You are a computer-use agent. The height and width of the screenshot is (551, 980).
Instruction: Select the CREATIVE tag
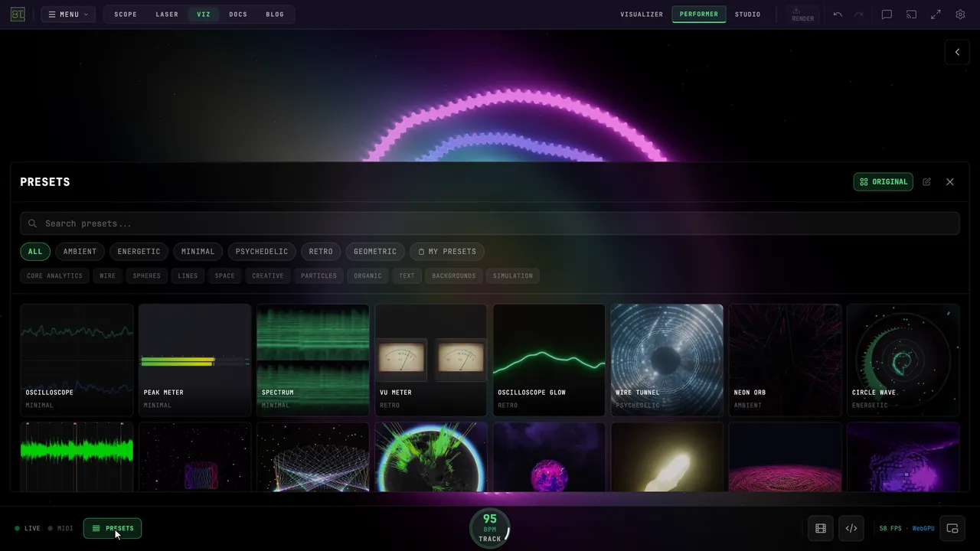268,275
